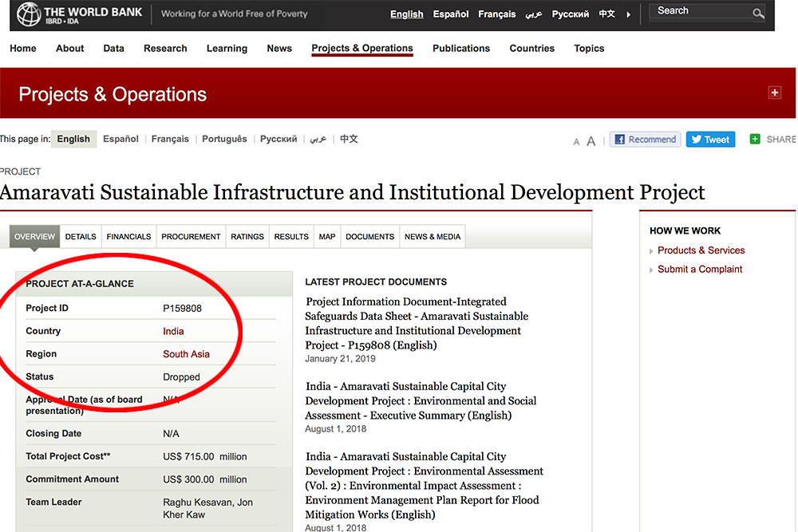Switch header language to 中文

pyautogui.click(x=606, y=14)
